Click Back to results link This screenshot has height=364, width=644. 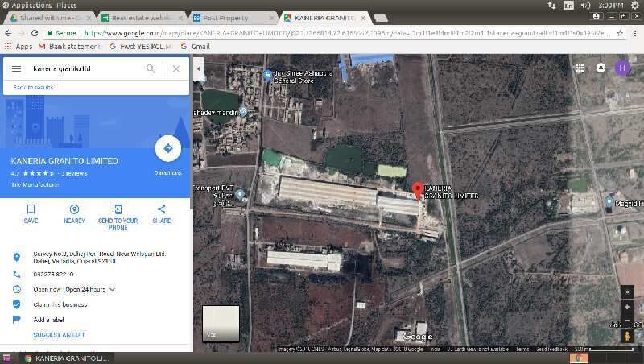point(33,87)
